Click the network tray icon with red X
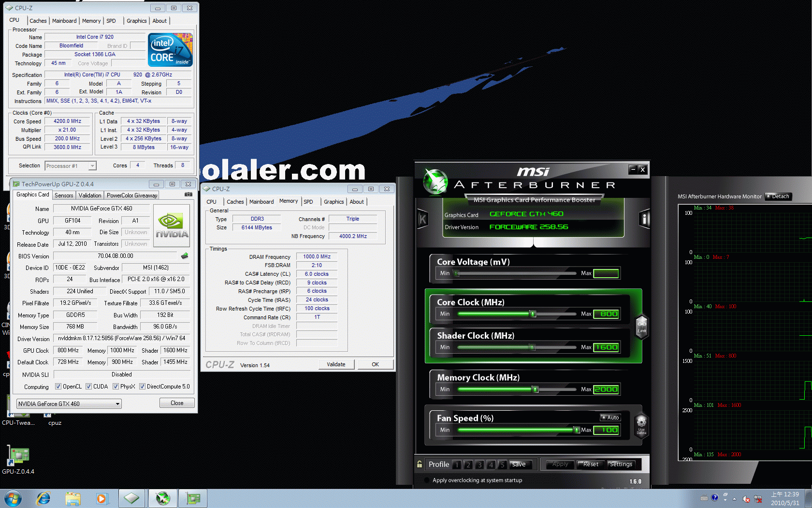 (x=758, y=499)
